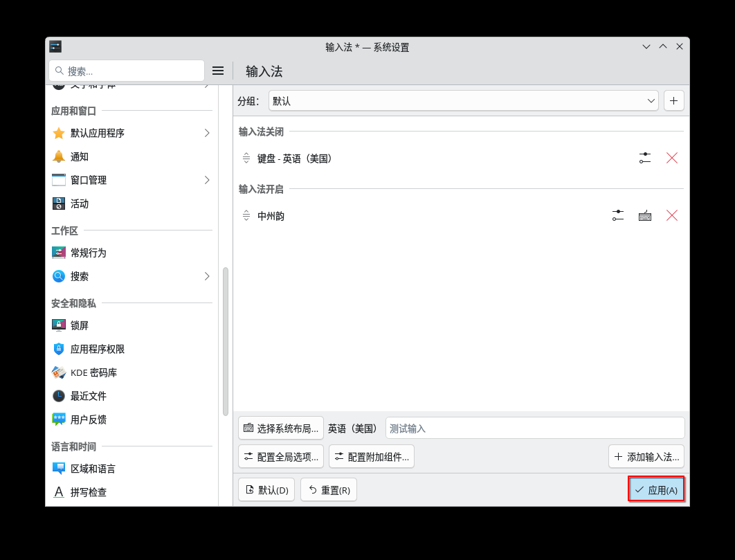735x560 pixels.
Task: Expand the 搜索 sidebar entry arrow
Action: click(x=206, y=276)
